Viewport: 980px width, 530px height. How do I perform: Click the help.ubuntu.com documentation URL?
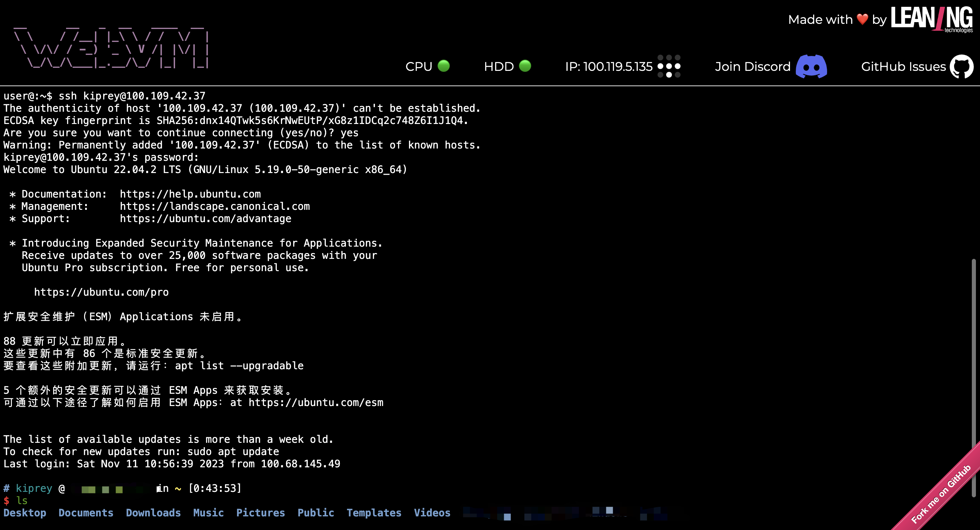(190, 194)
